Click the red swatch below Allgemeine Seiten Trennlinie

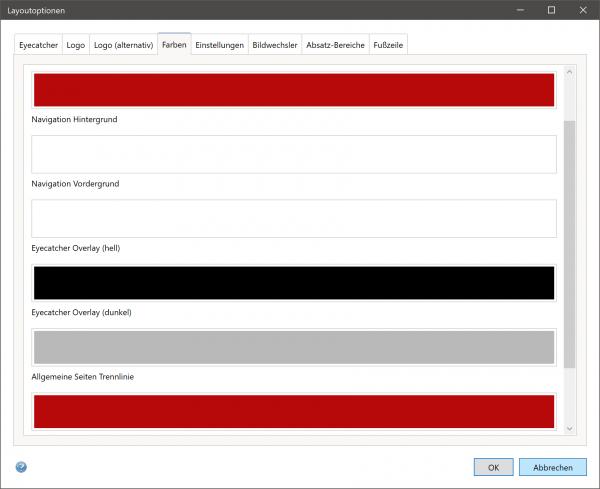294,411
